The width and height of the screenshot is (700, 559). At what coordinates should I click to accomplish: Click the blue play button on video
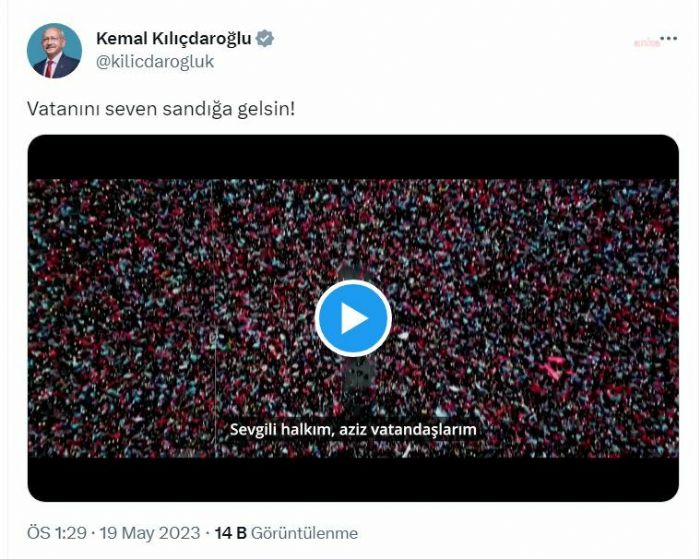pos(353,318)
